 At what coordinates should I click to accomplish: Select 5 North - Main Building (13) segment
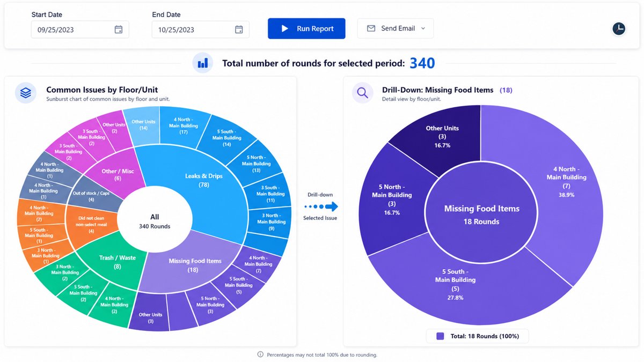click(255, 164)
